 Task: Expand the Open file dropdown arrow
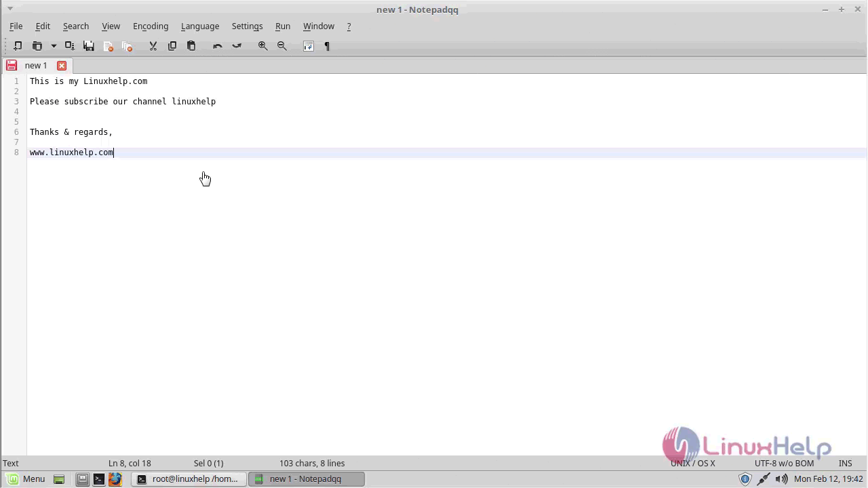[54, 46]
